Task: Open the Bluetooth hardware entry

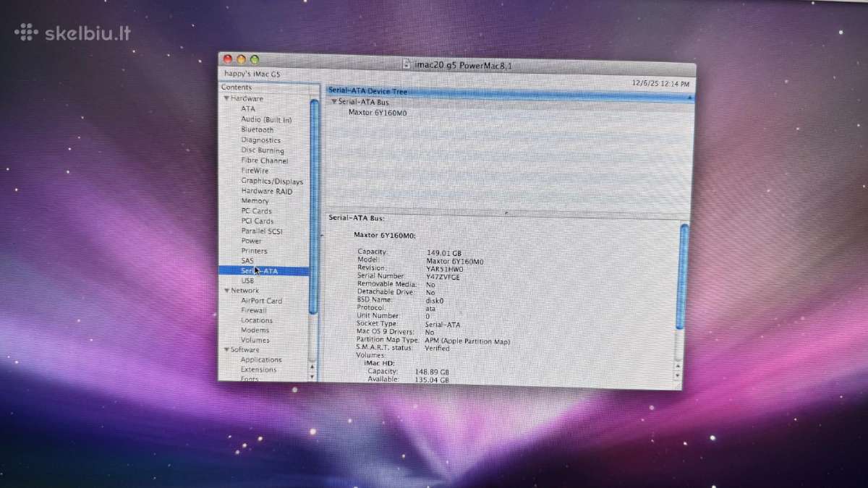Action: tap(258, 129)
